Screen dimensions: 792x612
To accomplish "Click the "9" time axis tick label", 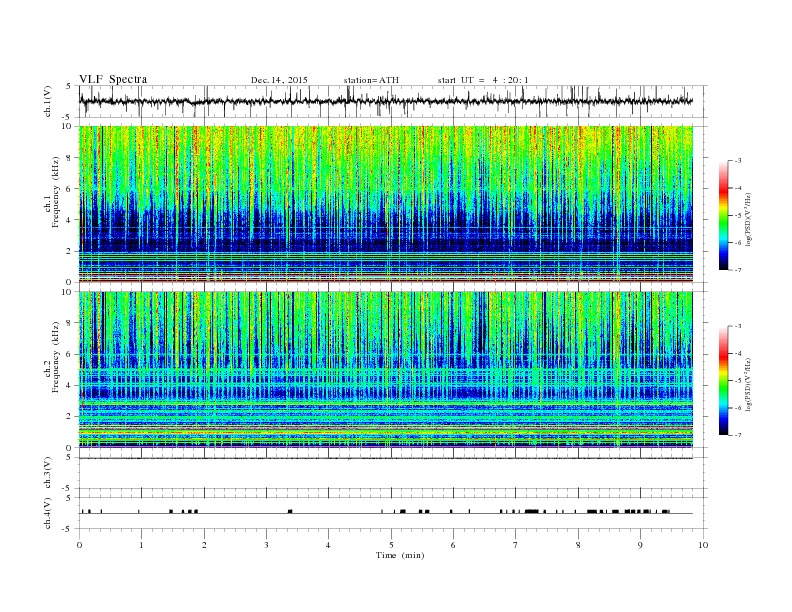I will (640, 545).
